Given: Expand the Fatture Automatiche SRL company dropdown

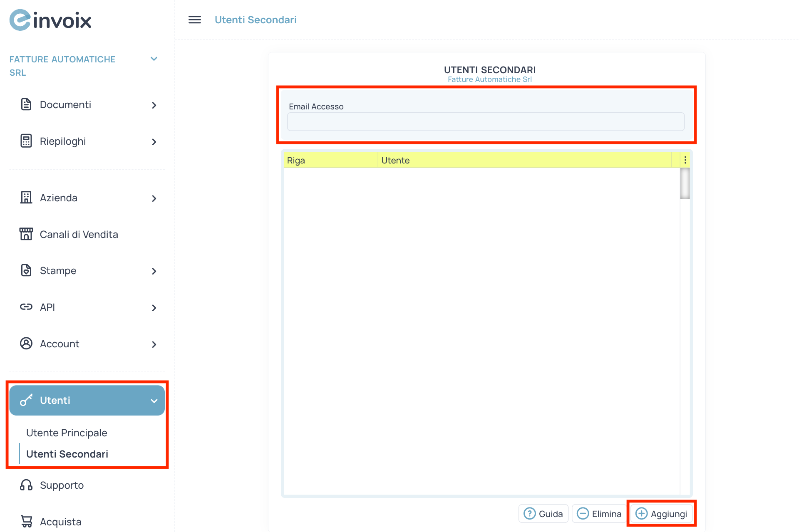Looking at the screenshot, I should (154, 59).
